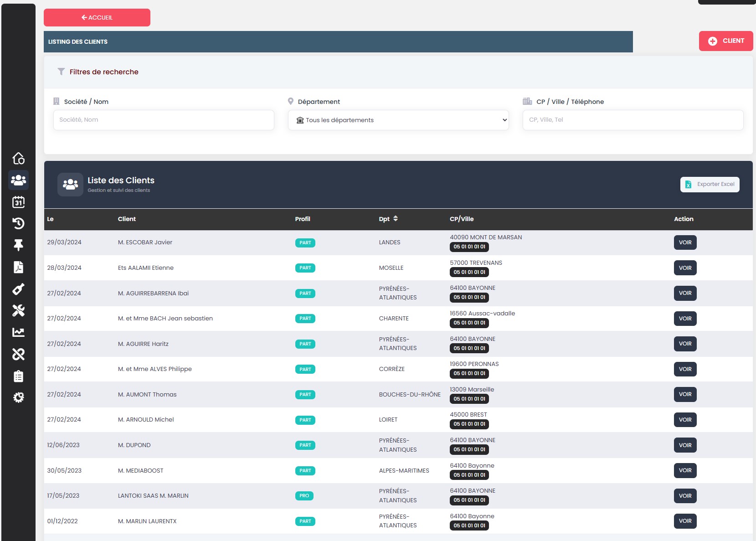Open the clipboard icon in the sidebar

click(18, 376)
